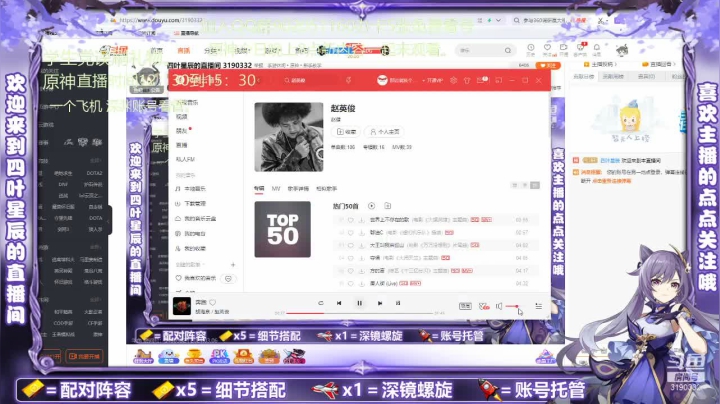720x404 pixels.
Task: Download the song 世界上不存在的歌
Action: pos(361,220)
